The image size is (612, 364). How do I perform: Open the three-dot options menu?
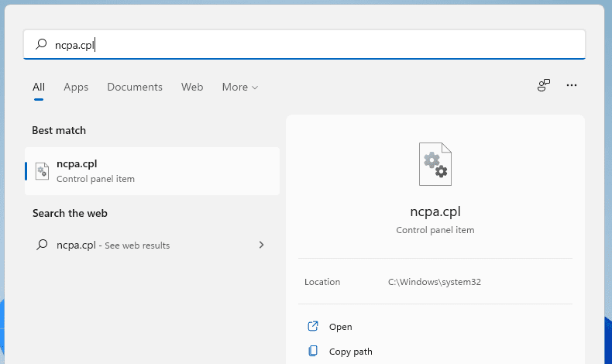coord(572,85)
